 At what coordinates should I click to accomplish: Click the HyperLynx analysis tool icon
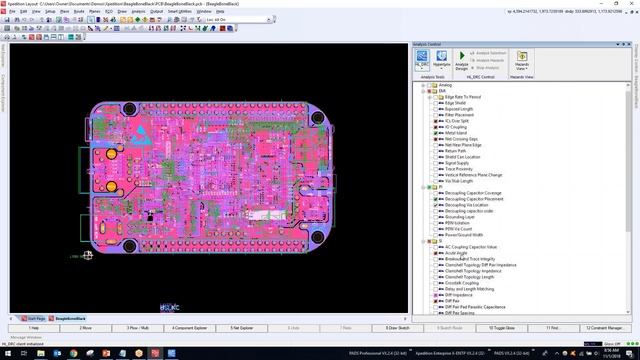coord(441,59)
